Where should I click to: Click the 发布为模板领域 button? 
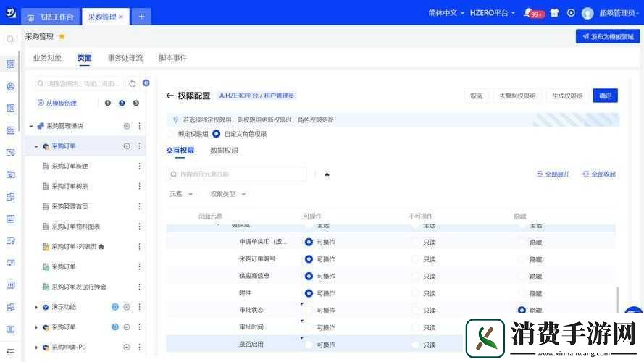608,36
